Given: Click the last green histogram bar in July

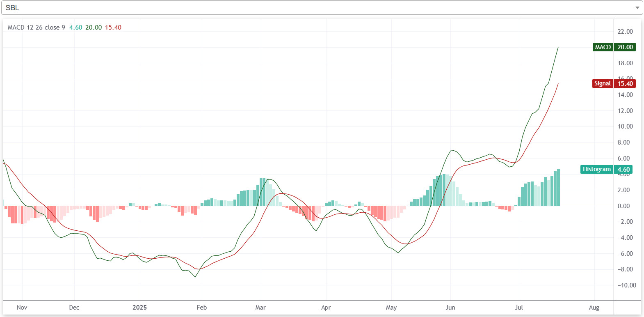Looking at the screenshot, I should coord(558,188).
